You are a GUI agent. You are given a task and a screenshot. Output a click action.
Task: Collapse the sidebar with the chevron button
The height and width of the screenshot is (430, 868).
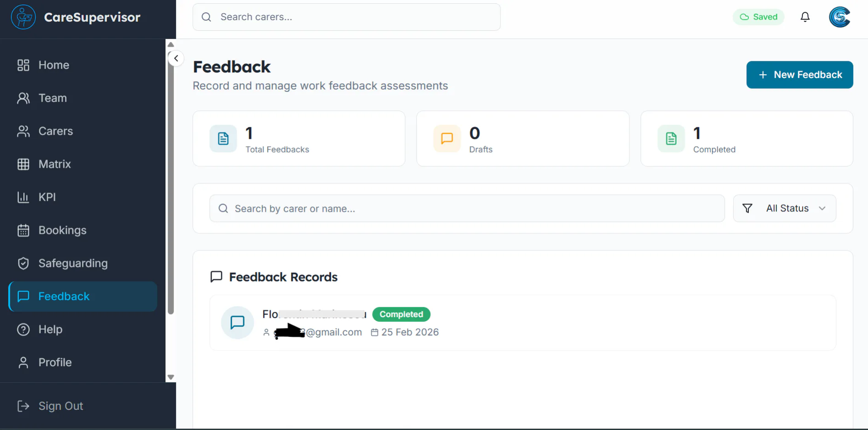[176, 58]
